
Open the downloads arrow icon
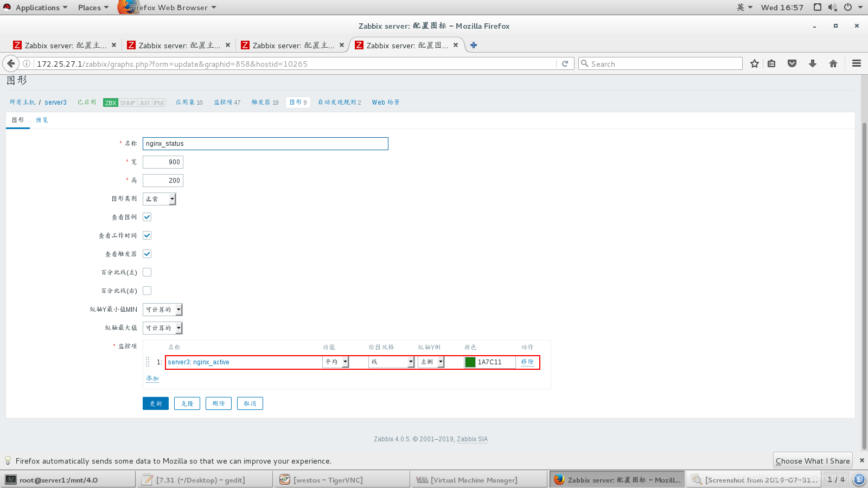(x=813, y=63)
